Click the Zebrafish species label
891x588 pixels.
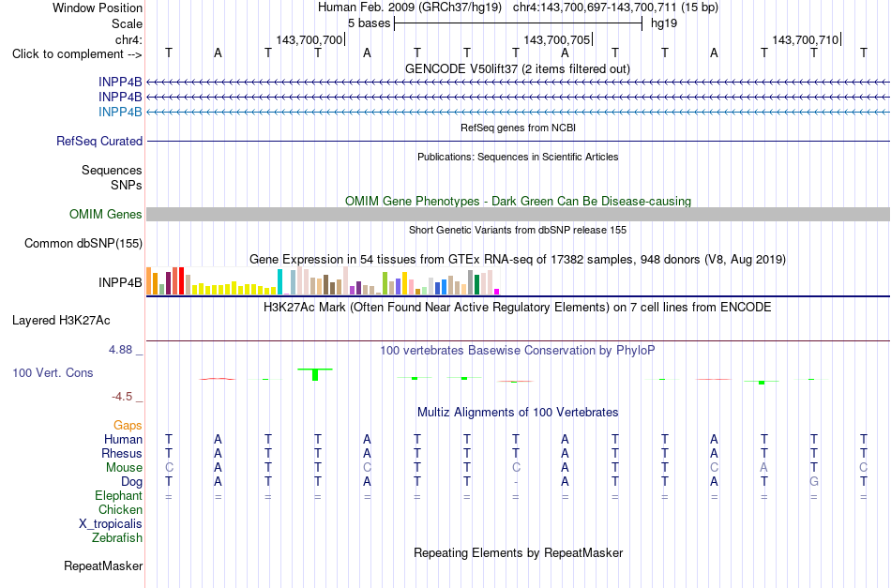point(117,537)
